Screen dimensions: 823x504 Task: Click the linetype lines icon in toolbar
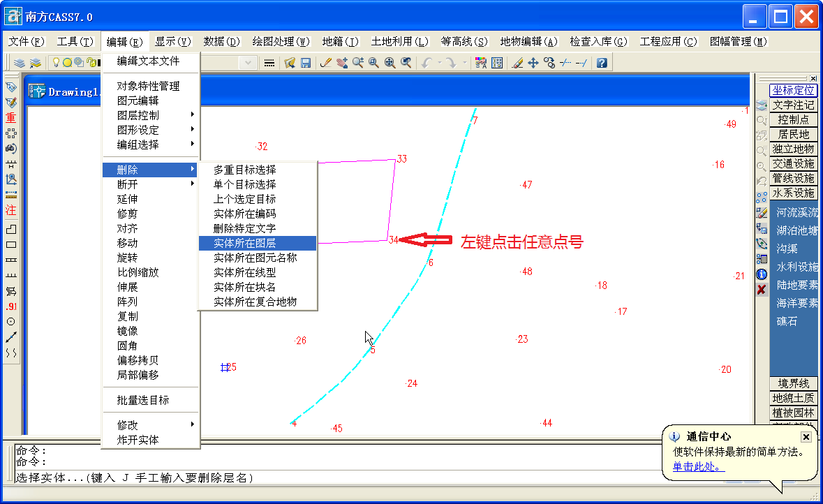click(269, 63)
